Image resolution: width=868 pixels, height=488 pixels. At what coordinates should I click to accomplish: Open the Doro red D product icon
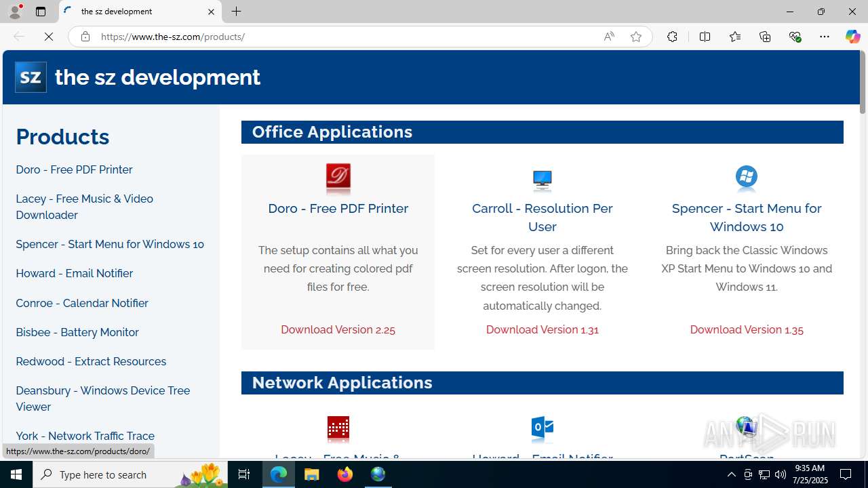pyautogui.click(x=338, y=180)
